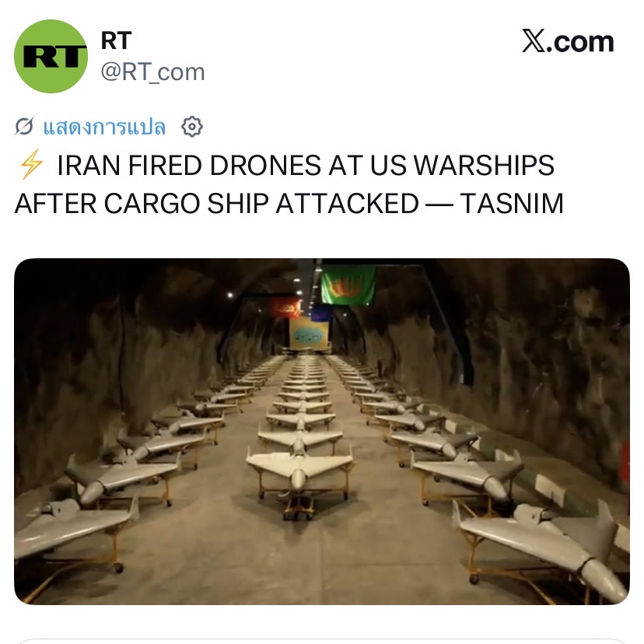The image size is (644, 644).
Task: Open the @RT_com handle link
Action: pyautogui.click(x=152, y=72)
